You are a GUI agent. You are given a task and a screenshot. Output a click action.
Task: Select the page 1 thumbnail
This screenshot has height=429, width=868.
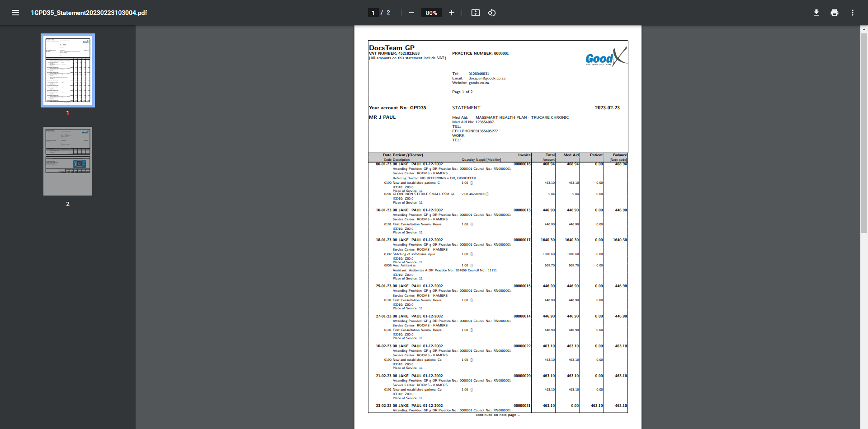[68, 70]
